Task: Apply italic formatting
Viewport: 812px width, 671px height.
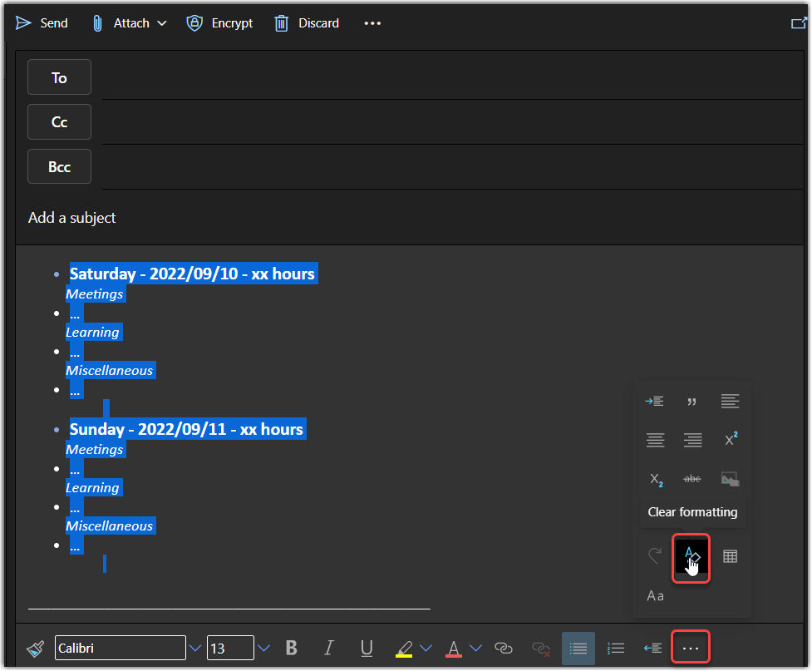Action: click(x=329, y=648)
